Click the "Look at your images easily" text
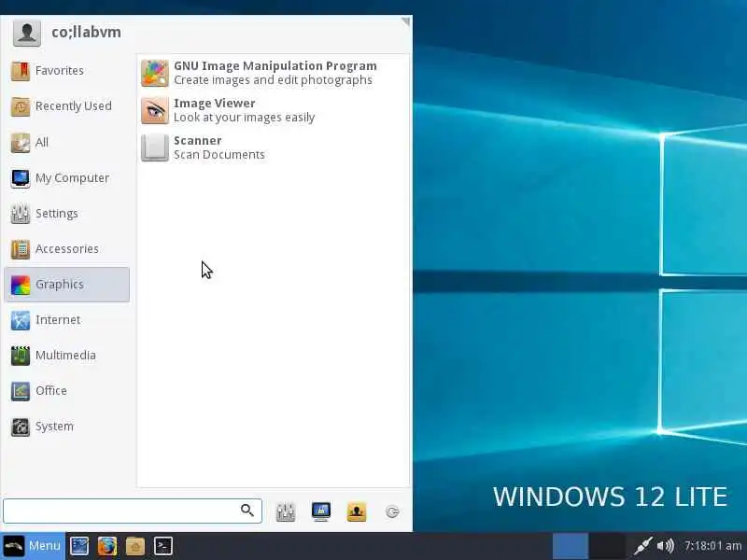 (245, 118)
